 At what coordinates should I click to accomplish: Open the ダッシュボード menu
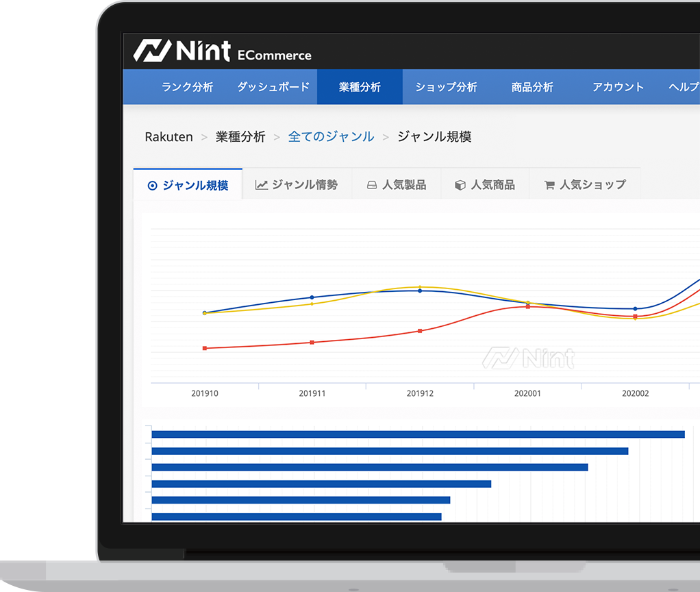click(x=273, y=87)
